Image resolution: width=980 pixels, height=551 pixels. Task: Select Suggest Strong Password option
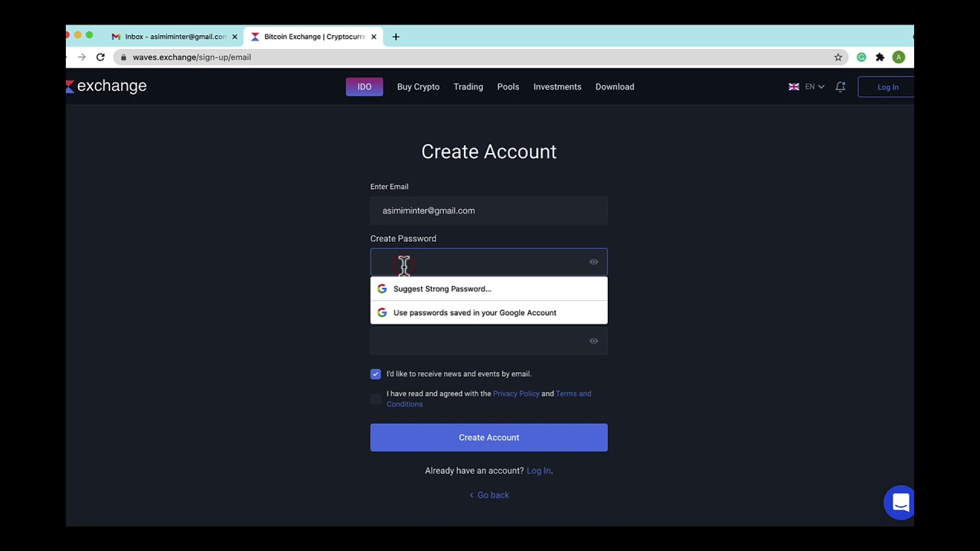488,289
